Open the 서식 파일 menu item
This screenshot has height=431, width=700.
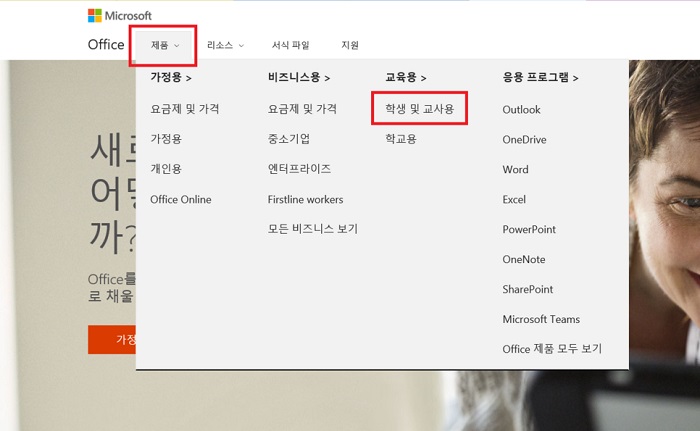291,45
